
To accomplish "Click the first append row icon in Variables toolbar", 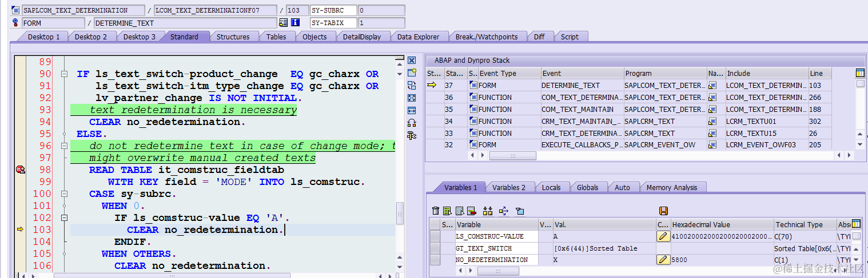I will click(x=448, y=211).
